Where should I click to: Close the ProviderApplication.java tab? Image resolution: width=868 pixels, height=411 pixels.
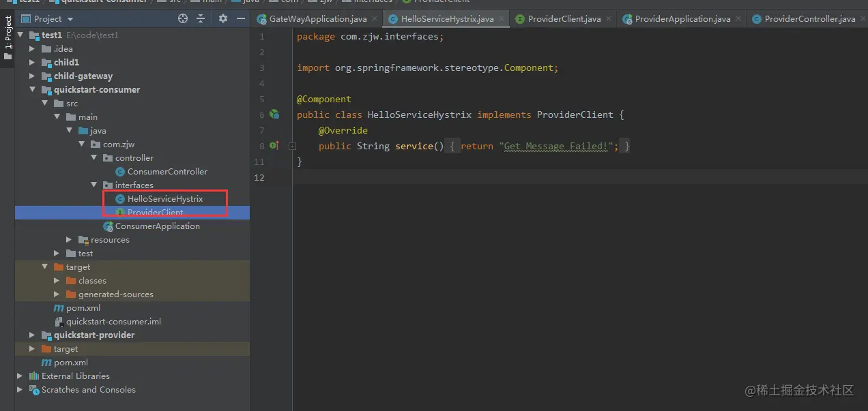click(737, 18)
